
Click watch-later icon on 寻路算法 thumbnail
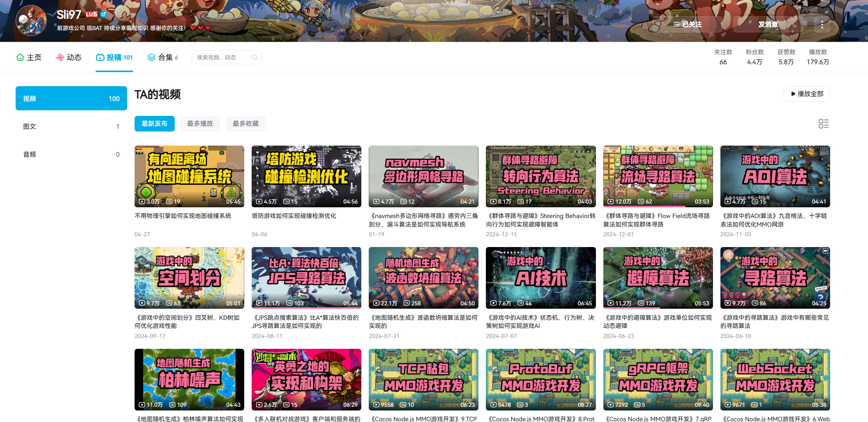tap(825, 251)
